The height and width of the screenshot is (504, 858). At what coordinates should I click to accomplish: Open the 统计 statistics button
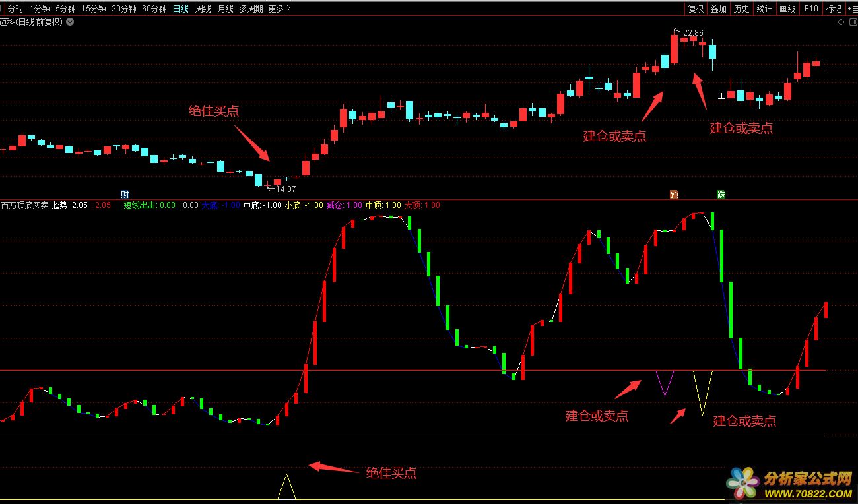point(764,9)
